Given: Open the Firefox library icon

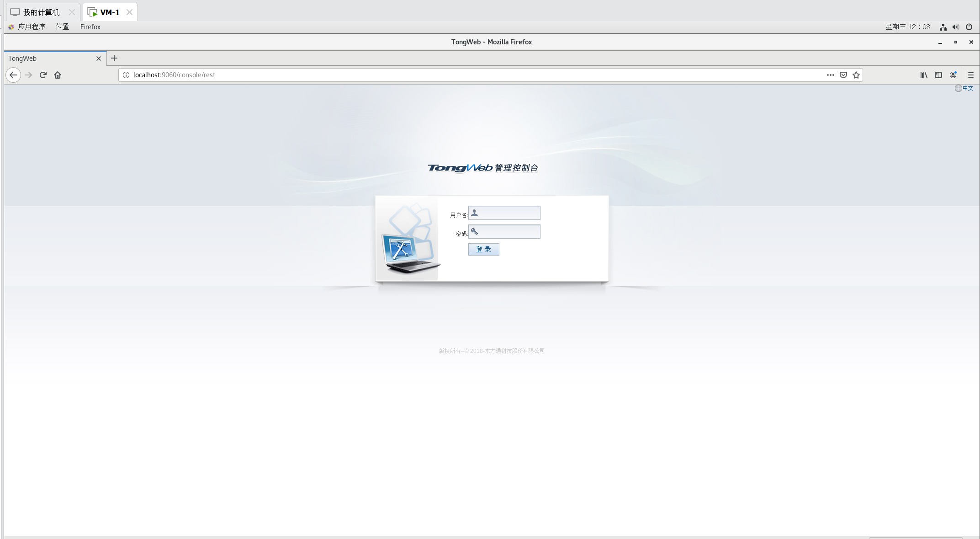Looking at the screenshot, I should tap(924, 75).
